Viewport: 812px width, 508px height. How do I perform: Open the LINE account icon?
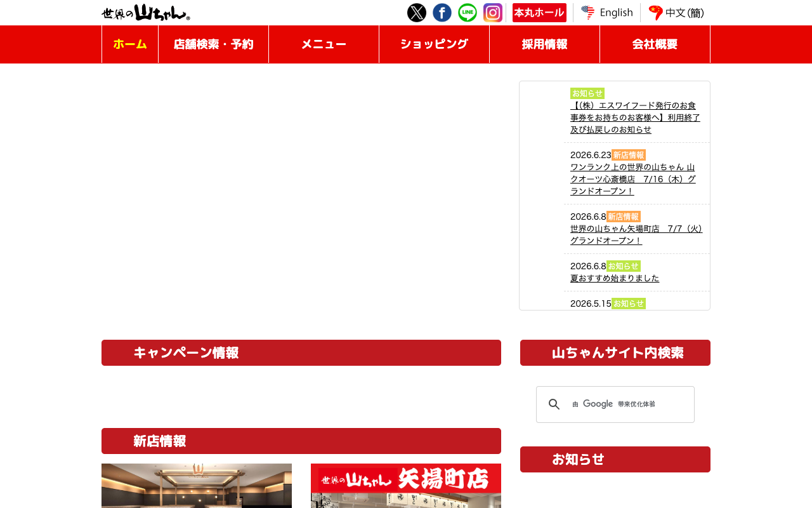[468, 13]
